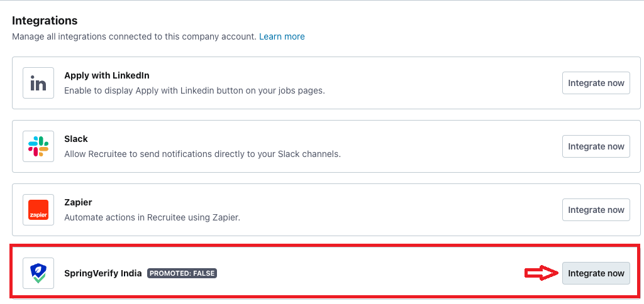Click the Automate actions using Zapier description
Image resolution: width=644 pixels, height=304 pixels.
point(152,217)
